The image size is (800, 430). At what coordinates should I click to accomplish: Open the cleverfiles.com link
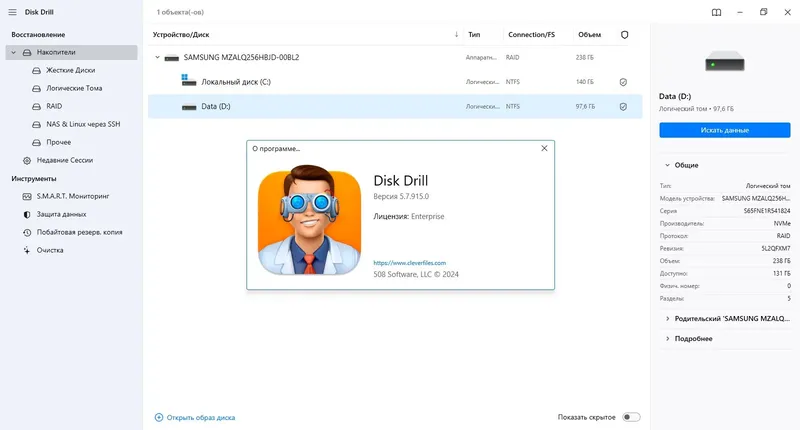(410, 263)
